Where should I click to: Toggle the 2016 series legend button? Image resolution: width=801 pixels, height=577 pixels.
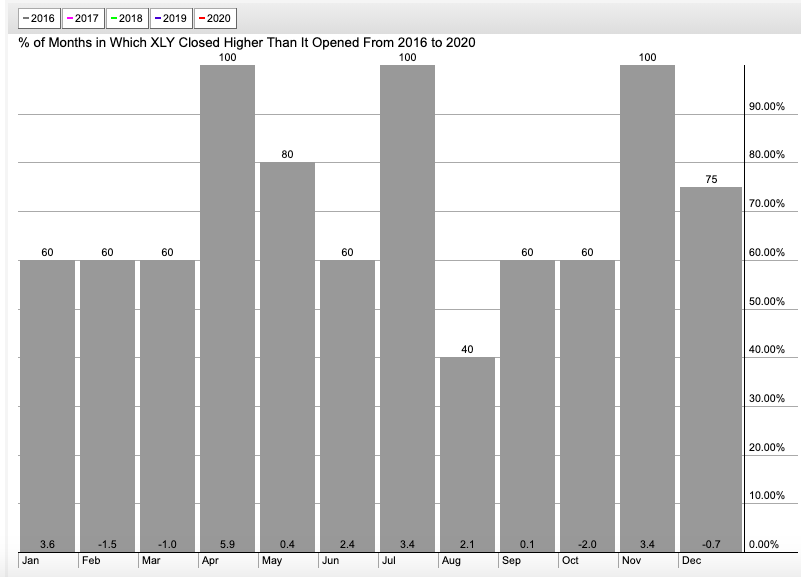[39, 18]
